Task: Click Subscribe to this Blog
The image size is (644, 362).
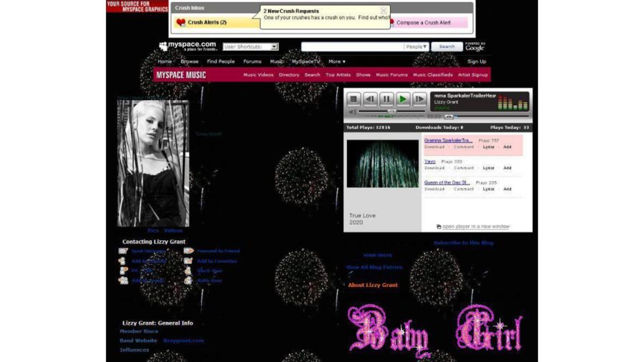Action: pyautogui.click(x=463, y=243)
